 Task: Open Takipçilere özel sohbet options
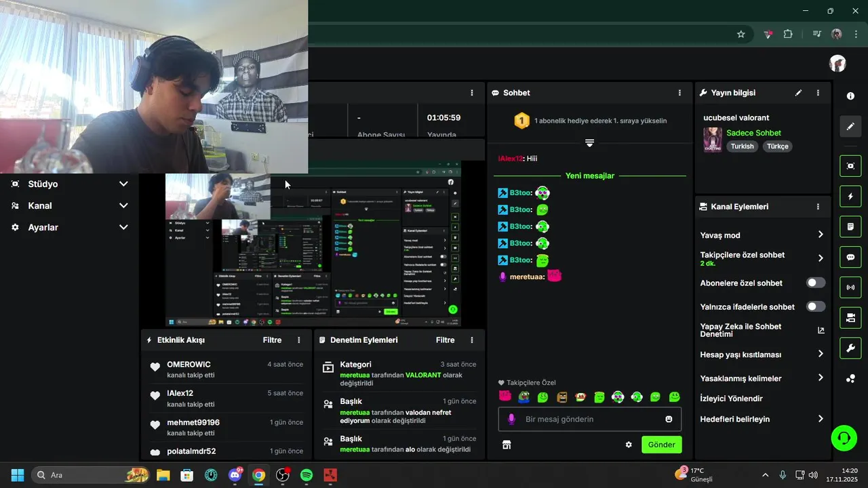point(821,258)
